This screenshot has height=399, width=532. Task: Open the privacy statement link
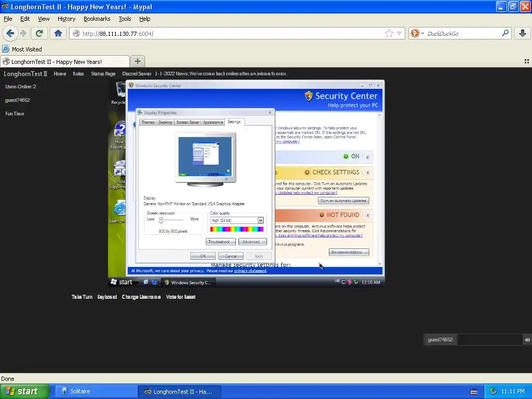[250, 271]
